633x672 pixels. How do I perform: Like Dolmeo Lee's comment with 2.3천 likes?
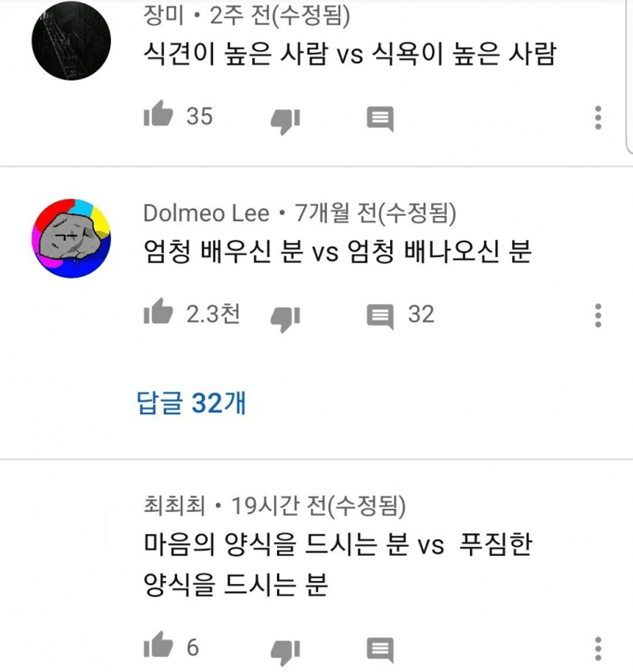[x=158, y=311]
